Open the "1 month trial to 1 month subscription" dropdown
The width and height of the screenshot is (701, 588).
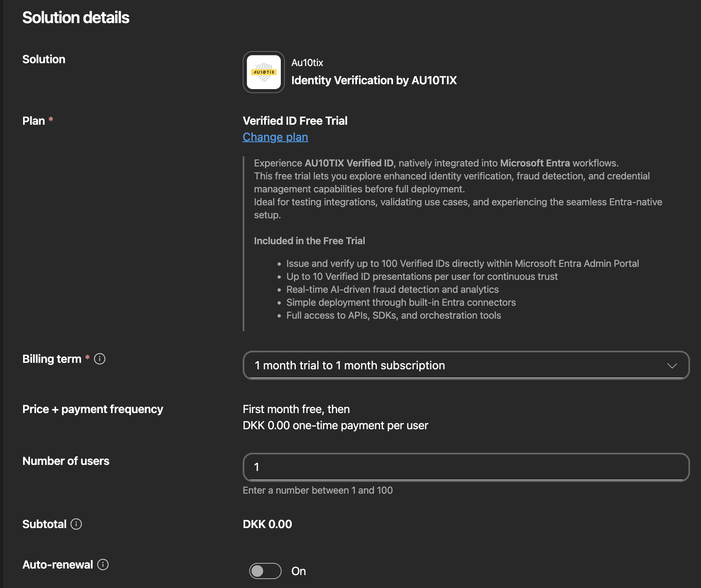[465, 365]
